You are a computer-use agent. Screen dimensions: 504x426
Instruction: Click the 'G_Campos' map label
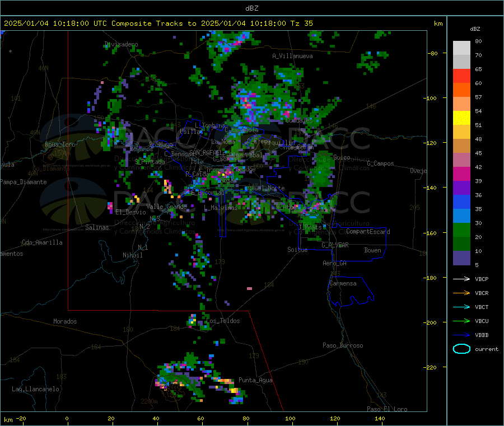[x=380, y=164]
